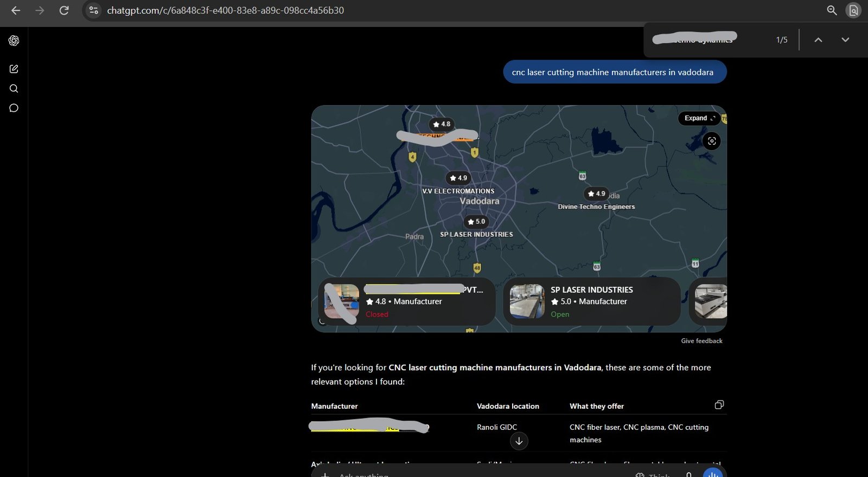
Task: Select V.V ELECTROMATIONS 4.9 map pin
Action: (x=458, y=178)
